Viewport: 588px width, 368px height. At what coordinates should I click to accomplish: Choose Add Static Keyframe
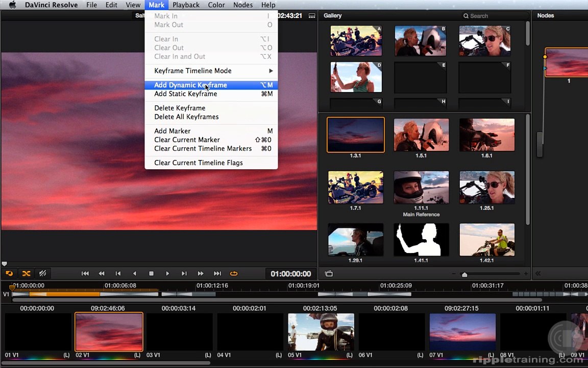point(211,94)
